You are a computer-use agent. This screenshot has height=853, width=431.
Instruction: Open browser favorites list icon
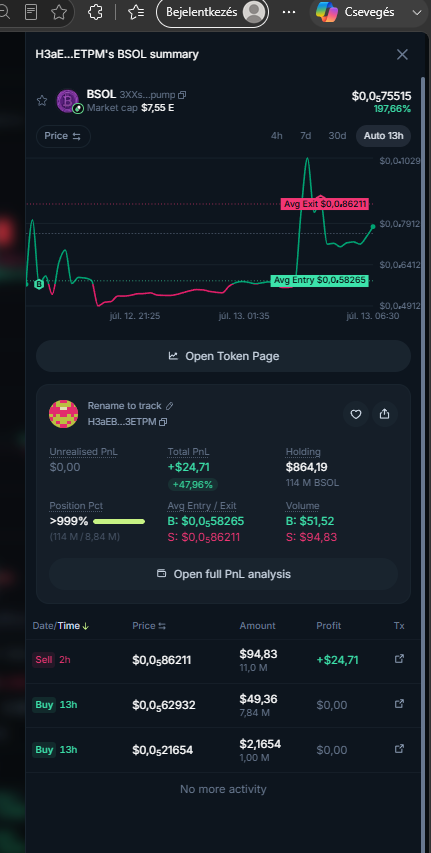pyautogui.click(x=137, y=12)
